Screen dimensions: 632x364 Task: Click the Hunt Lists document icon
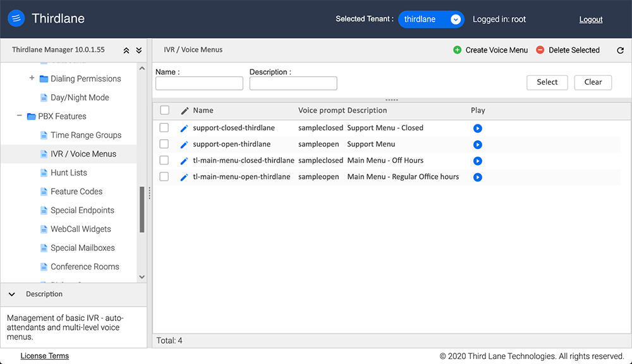[44, 173]
